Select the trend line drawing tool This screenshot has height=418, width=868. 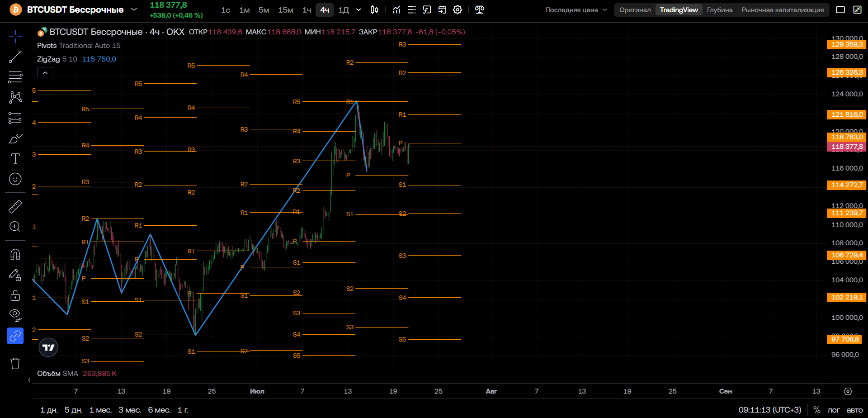click(15, 57)
